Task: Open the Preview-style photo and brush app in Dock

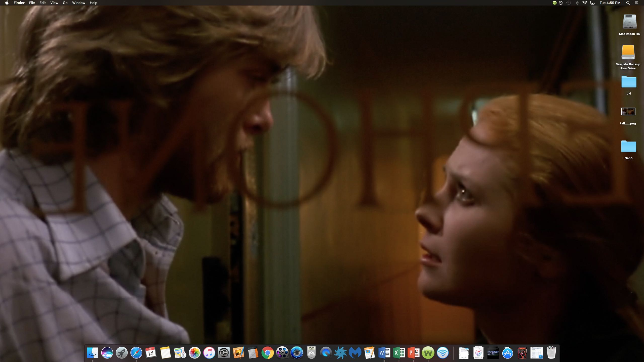Action: [238, 353]
